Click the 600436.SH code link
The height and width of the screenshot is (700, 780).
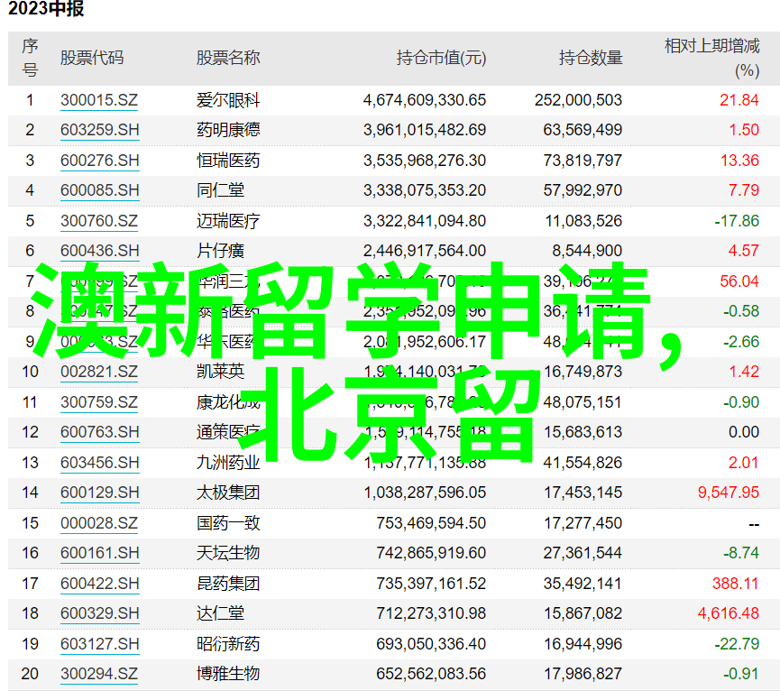pyautogui.click(x=100, y=251)
